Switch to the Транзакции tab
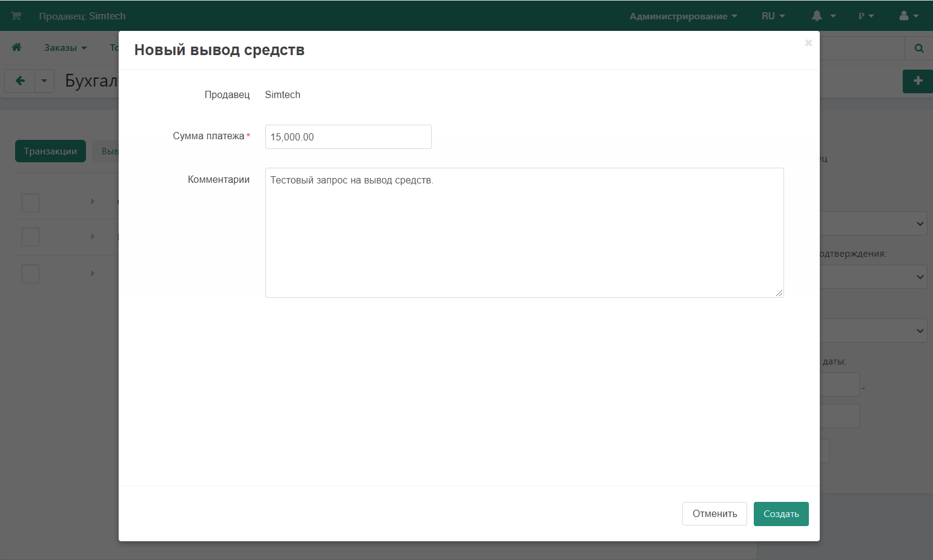Image resolution: width=933 pixels, height=560 pixels. [x=50, y=151]
